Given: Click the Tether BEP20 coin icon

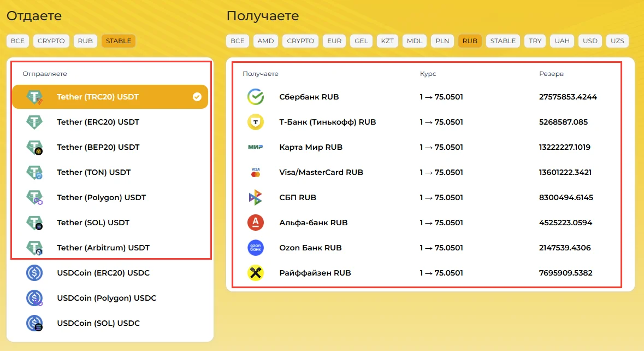Looking at the screenshot, I should (x=34, y=147).
